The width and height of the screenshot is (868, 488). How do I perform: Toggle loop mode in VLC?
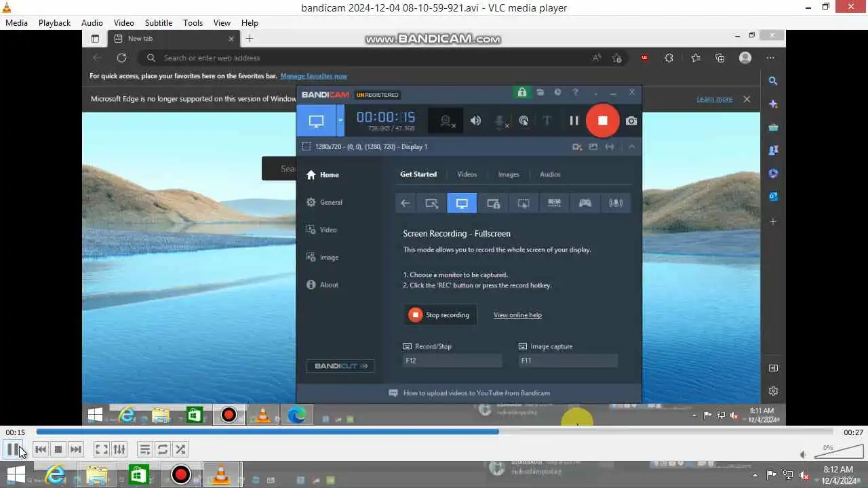[163, 449]
